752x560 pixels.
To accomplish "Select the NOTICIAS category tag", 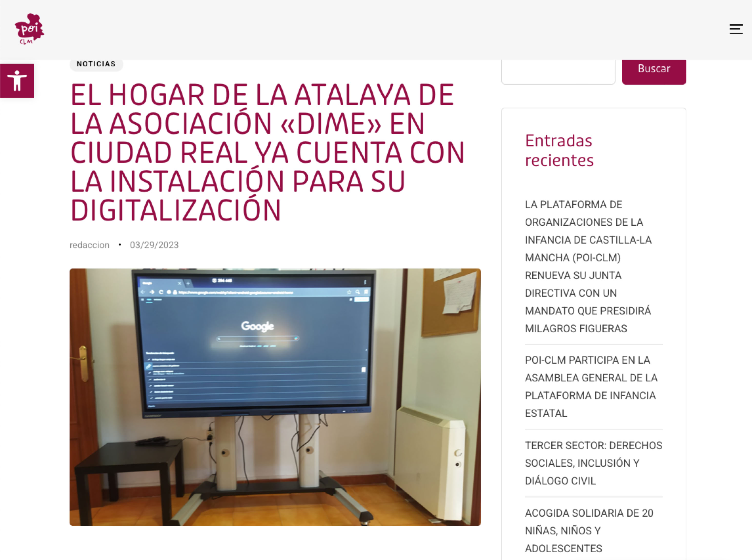I will pos(96,64).
